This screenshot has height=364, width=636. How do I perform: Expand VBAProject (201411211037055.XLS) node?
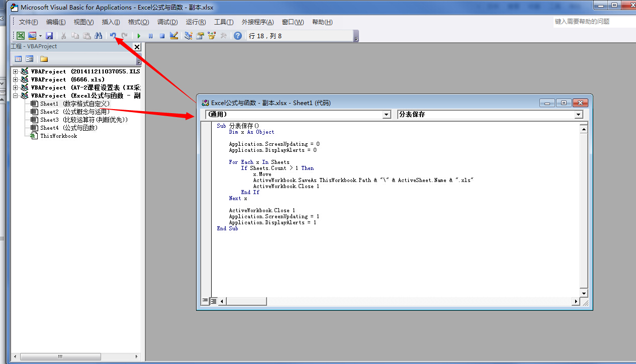[x=16, y=71]
